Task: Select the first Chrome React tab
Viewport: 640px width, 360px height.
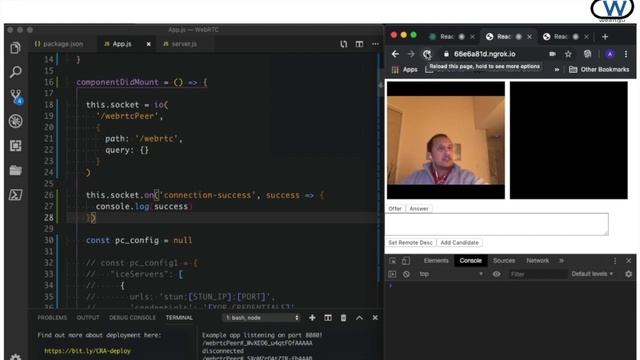Action: coord(447,37)
